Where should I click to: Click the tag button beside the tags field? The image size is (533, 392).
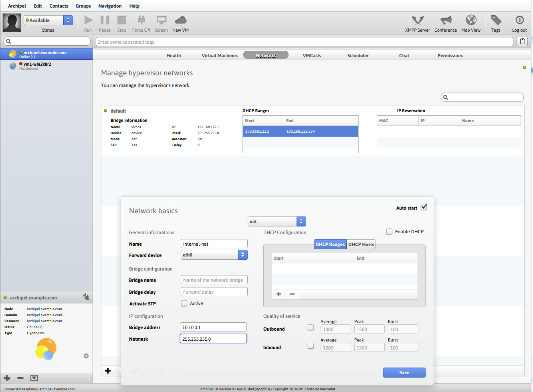click(x=522, y=41)
